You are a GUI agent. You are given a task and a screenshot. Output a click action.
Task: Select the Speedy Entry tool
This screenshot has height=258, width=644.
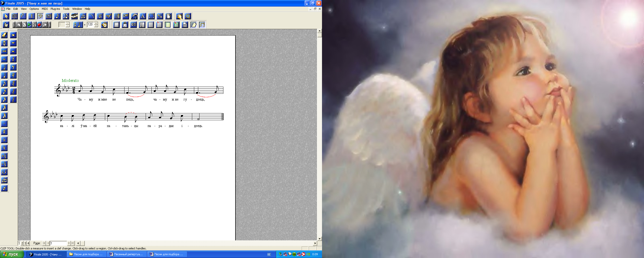[66, 16]
